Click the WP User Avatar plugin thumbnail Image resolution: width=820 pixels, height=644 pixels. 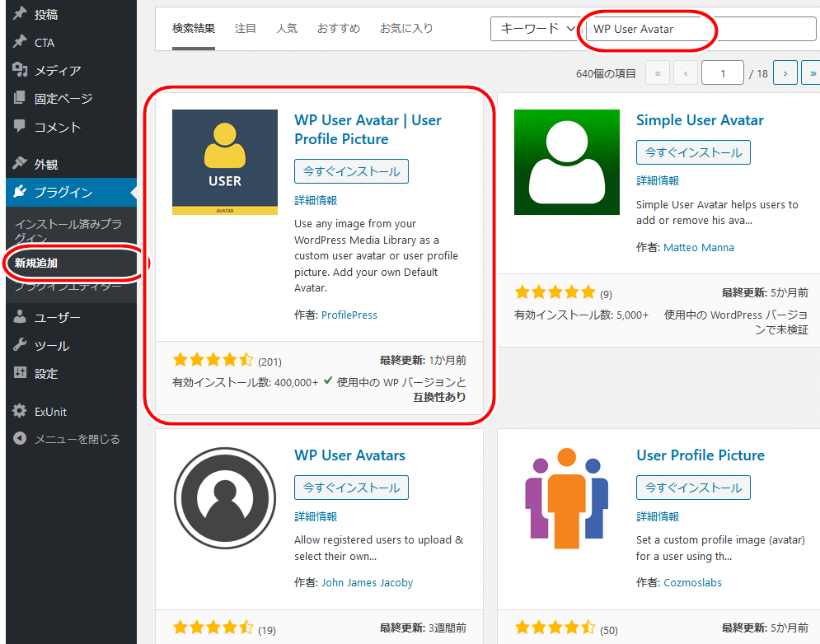pos(225,162)
